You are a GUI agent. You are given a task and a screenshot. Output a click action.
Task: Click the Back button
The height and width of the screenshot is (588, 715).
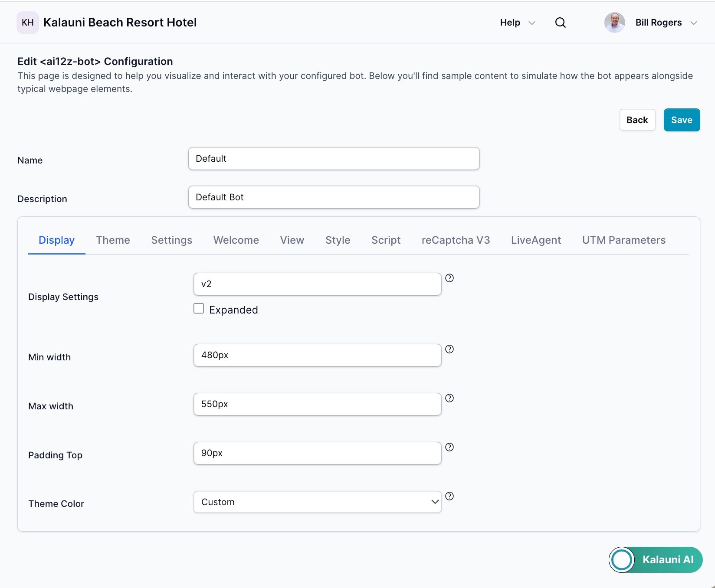point(637,120)
